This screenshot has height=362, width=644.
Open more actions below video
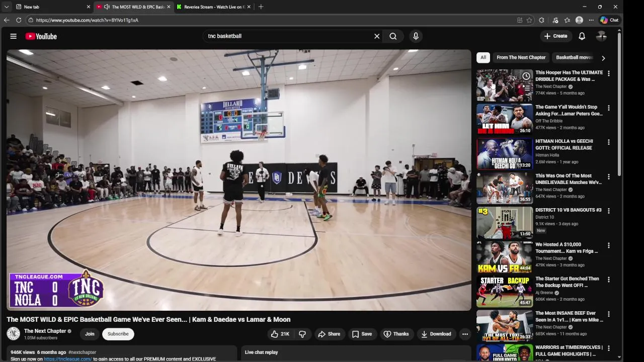[465, 334]
